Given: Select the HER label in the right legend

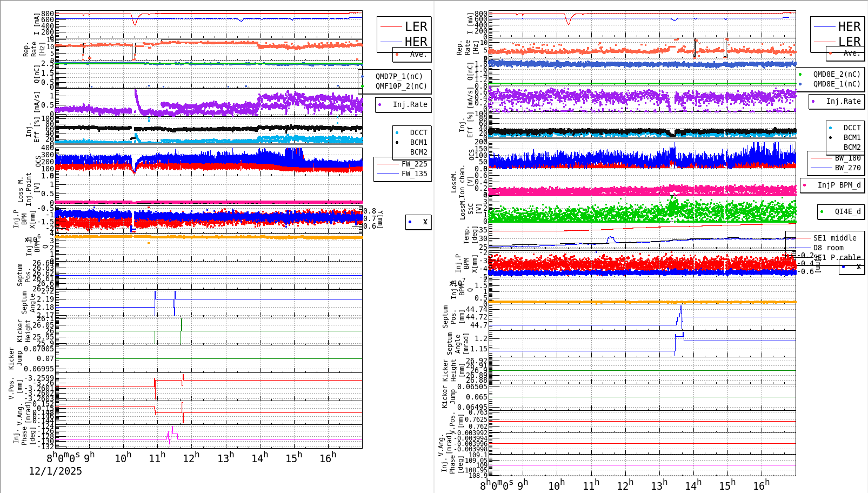Looking at the screenshot, I should [849, 26].
